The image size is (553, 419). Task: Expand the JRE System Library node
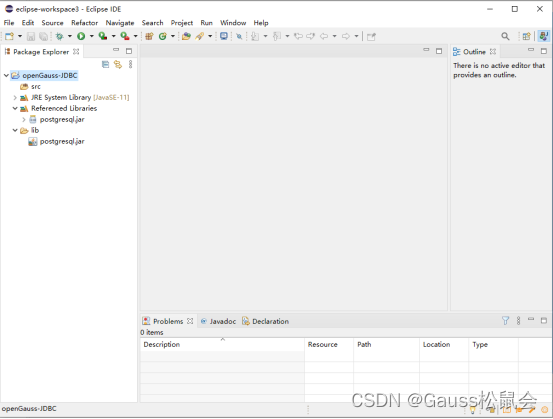tap(15, 97)
